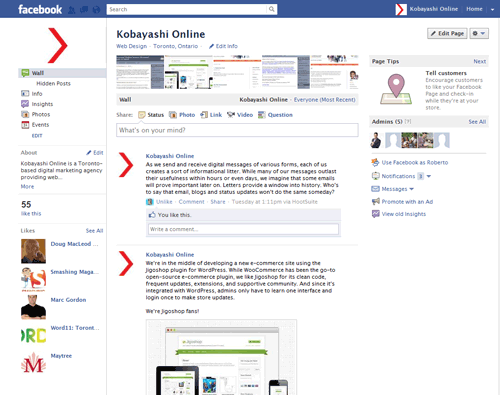Click See All next to Likes

click(x=94, y=231)
